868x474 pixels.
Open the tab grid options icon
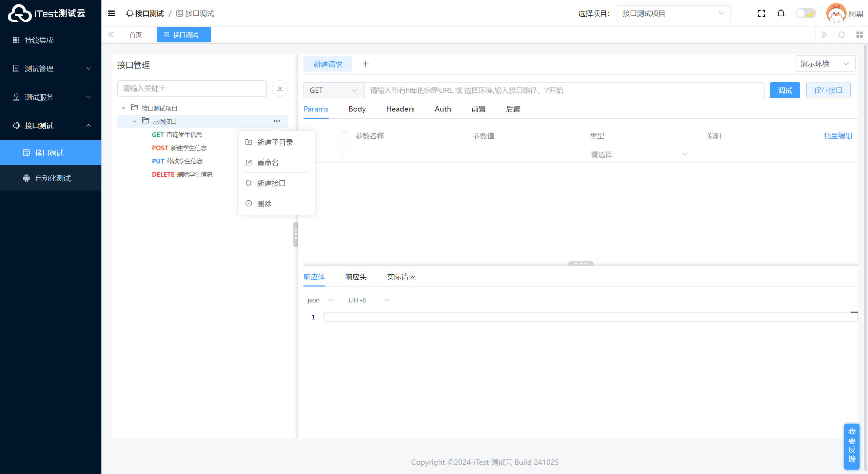[x=859, y=35]
